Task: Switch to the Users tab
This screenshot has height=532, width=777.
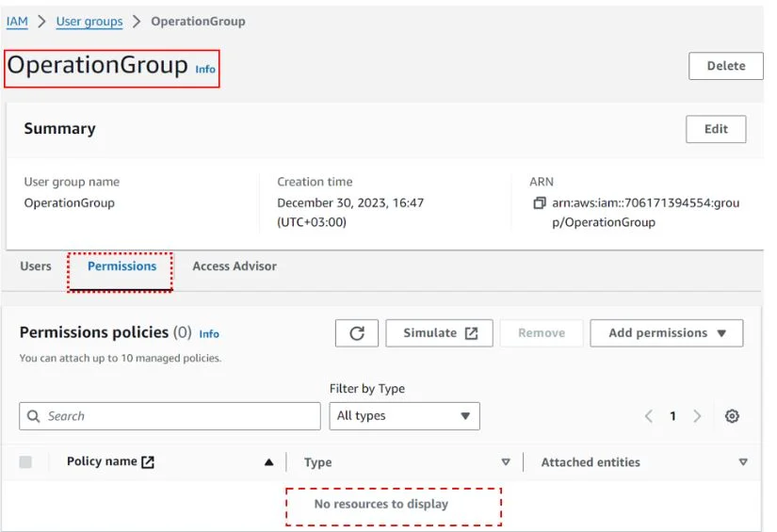Action: [x=36, y=266]
